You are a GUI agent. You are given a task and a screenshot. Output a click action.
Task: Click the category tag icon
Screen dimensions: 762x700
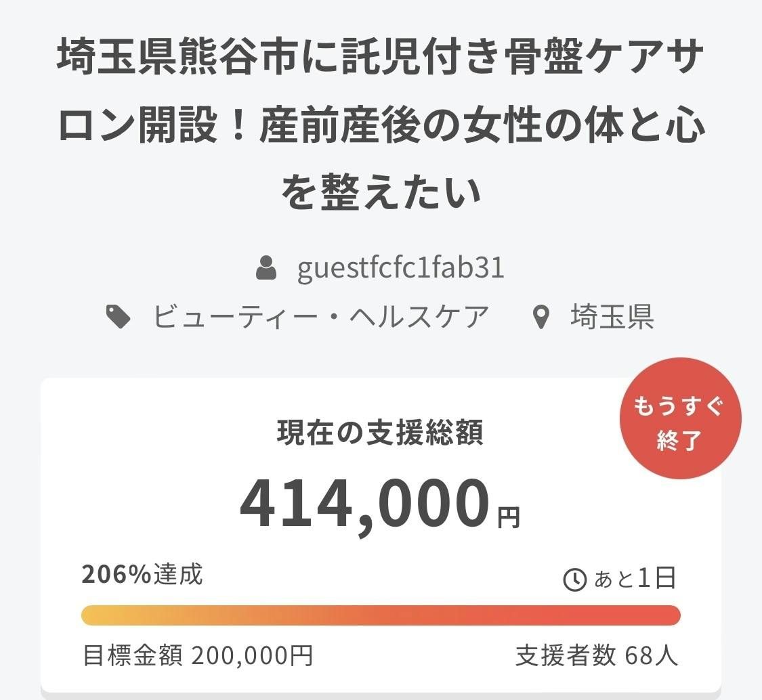pos(119,317)
